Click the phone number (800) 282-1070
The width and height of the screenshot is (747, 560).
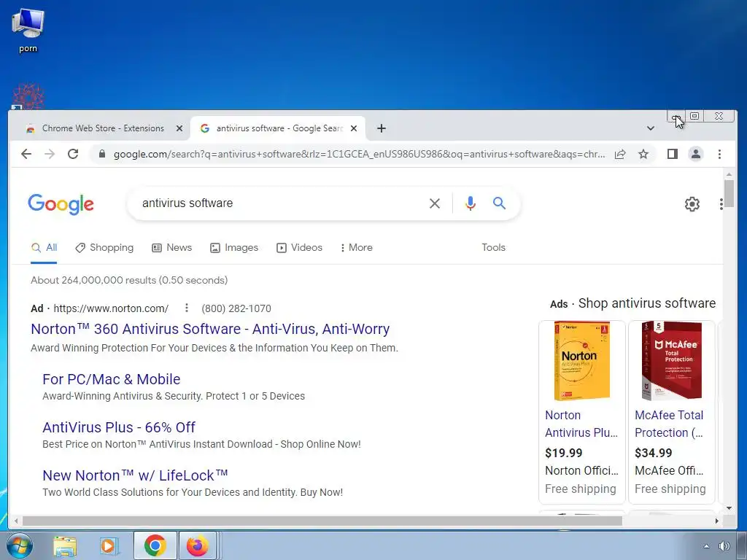236,308
